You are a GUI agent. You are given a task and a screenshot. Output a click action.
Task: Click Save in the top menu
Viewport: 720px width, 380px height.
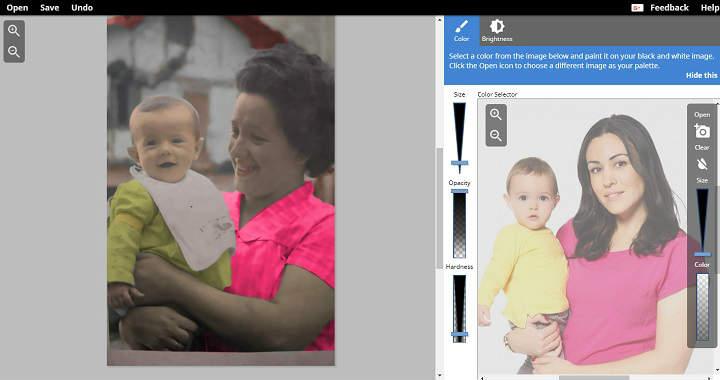pyautogui.click(x=50, y=8)
